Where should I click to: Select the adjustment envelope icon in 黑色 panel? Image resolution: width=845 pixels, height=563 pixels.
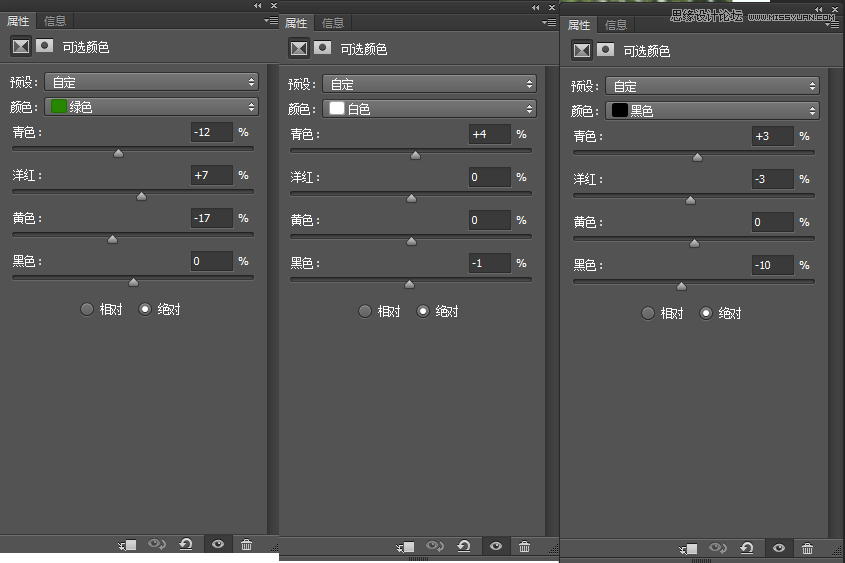coord(581,50)
